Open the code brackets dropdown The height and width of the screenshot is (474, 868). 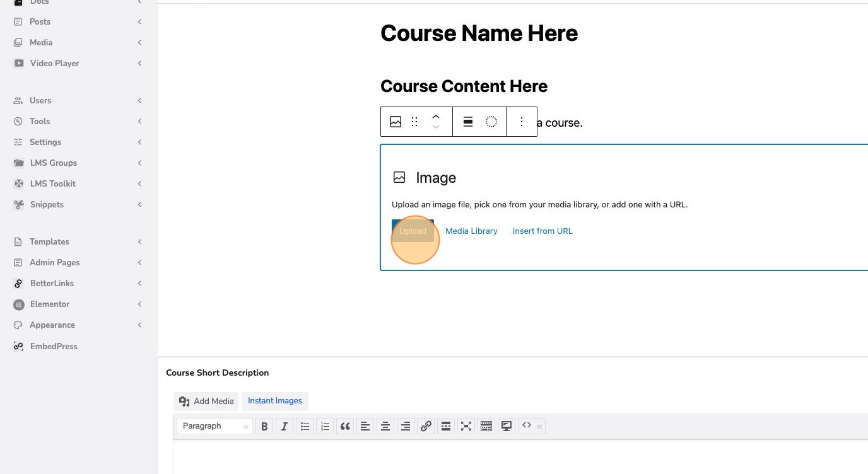532,426
